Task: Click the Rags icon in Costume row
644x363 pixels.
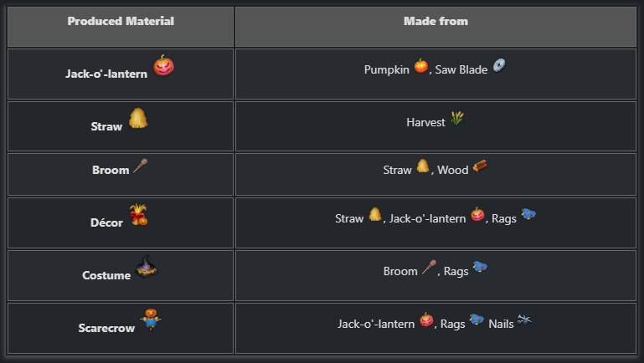Action: pyautogui.click(x=480, y=268)
